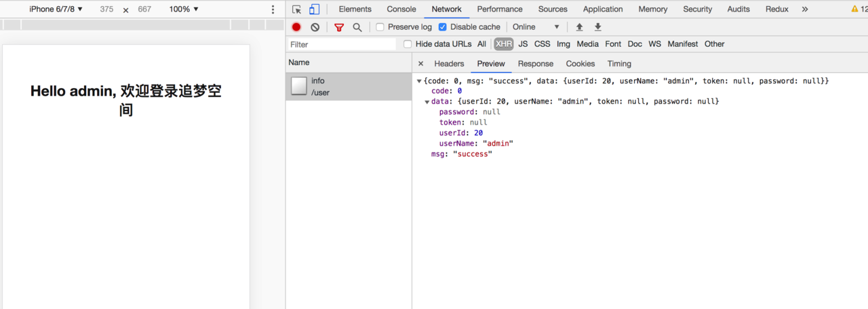The image size is (868, 309).
Task: Click the userId: 20 line
Action: tap(461, 133)
